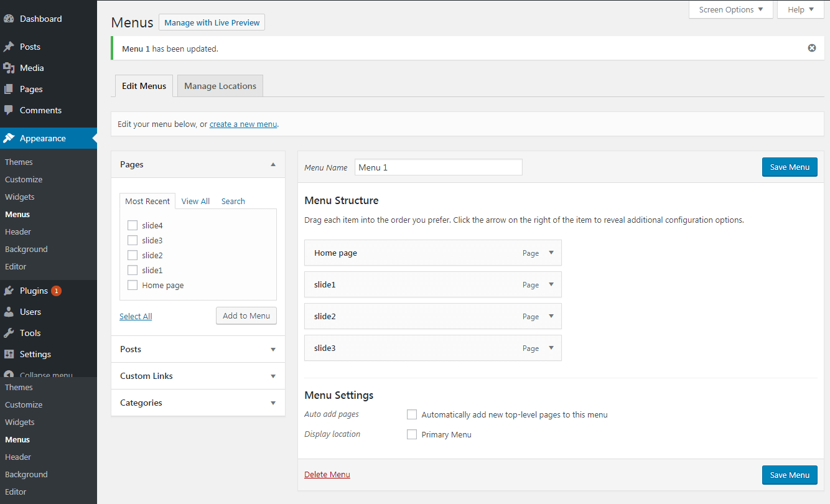Click the Posts pushpin icon
This screenshot has height=504, width=830.
[x=9, y=47]
